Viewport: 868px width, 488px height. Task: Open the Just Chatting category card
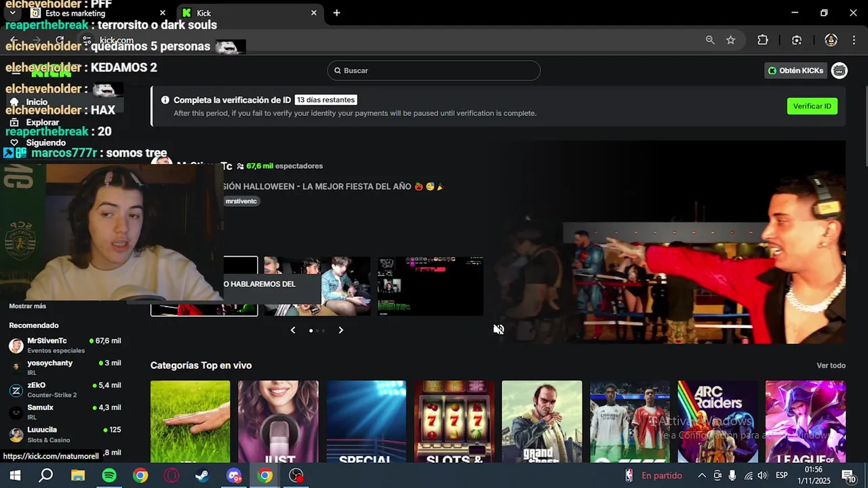coord(278,422)
